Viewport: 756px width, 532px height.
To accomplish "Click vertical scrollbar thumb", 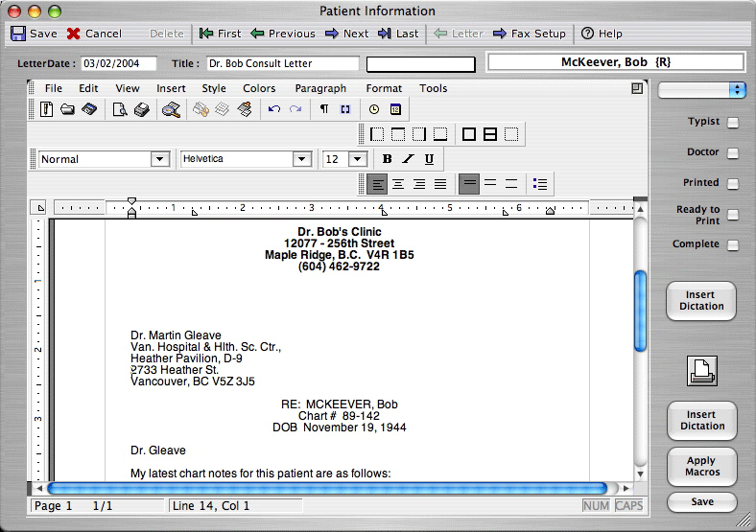I will pyautogui.click(x=640, y=312).
